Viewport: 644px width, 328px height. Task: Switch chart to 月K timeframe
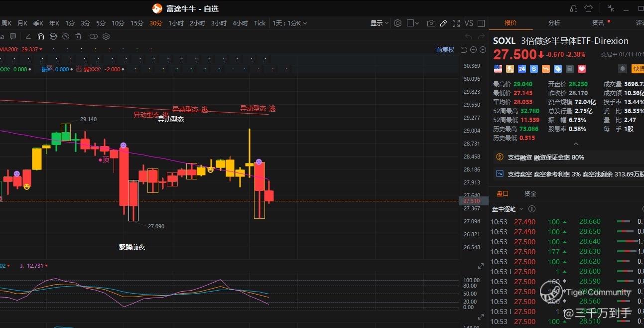(x=22, y=23)
